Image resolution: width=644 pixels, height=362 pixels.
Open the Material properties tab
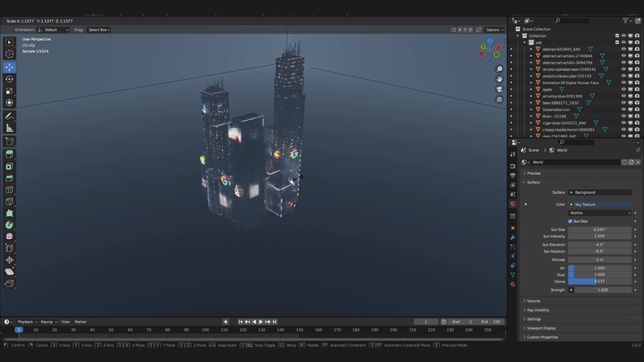click(x=513, y=284)
